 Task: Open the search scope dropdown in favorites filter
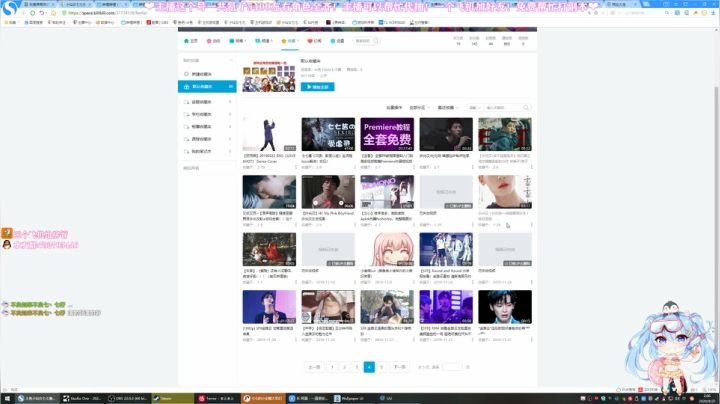[475, 107]
